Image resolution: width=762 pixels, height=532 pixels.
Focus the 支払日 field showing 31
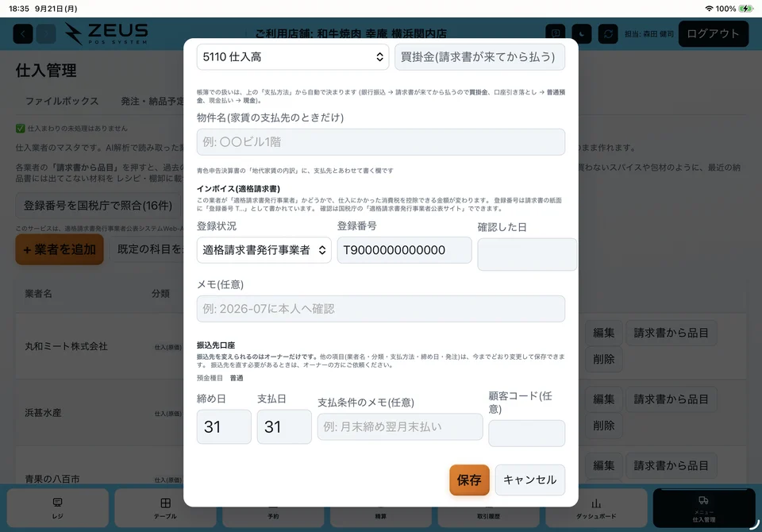[x=284, y=426]
